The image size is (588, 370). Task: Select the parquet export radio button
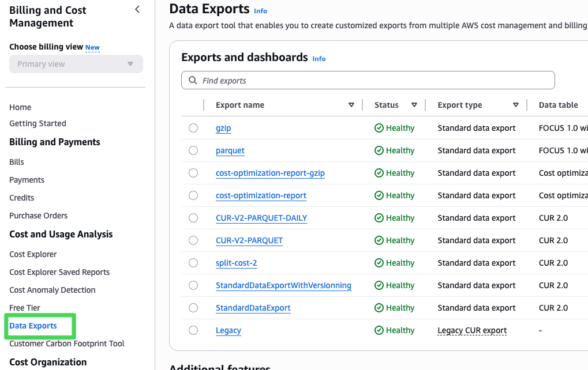[193, 150]
